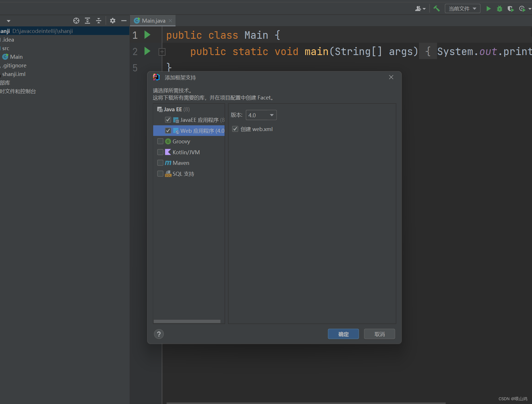Screen dimensions: 532x404
Task: Click the 确定 button
Action: pos(343,334)
